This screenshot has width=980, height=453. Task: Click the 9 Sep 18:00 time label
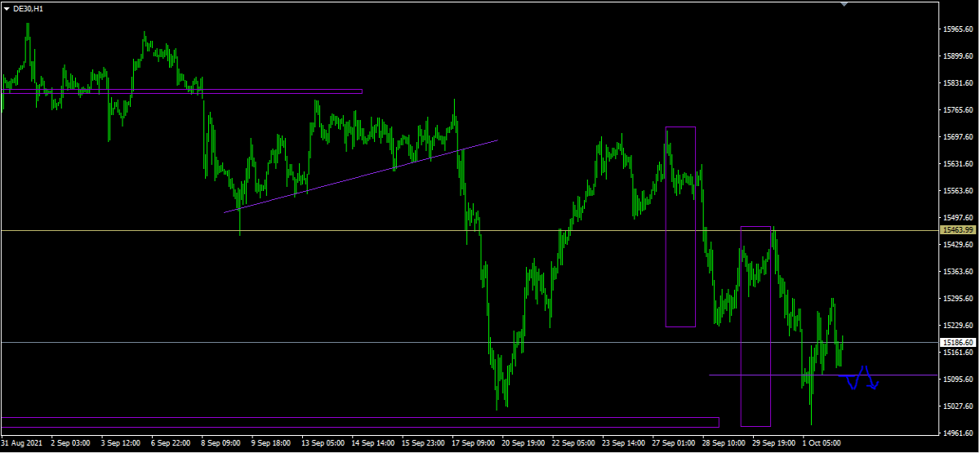(272, 444)
